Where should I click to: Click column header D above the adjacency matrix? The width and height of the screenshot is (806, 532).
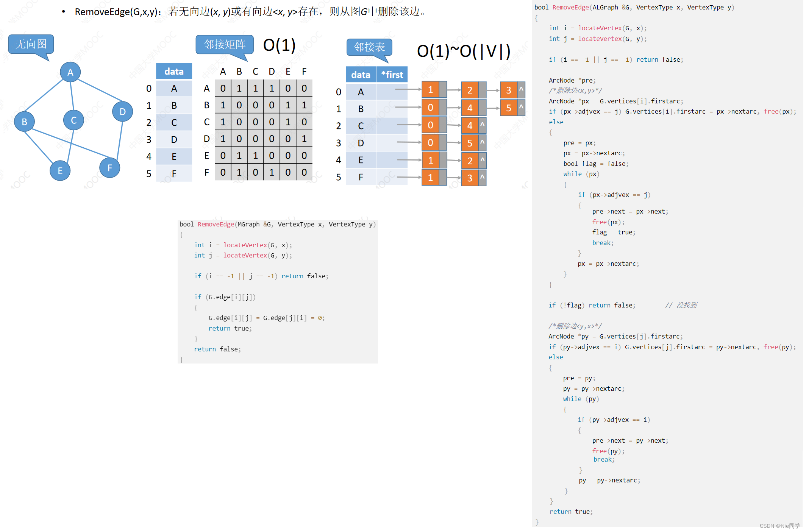coord(272,72)
